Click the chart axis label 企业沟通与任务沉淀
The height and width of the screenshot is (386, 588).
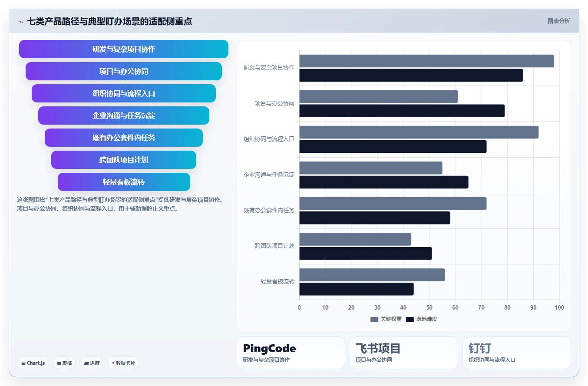click(269, 175)
